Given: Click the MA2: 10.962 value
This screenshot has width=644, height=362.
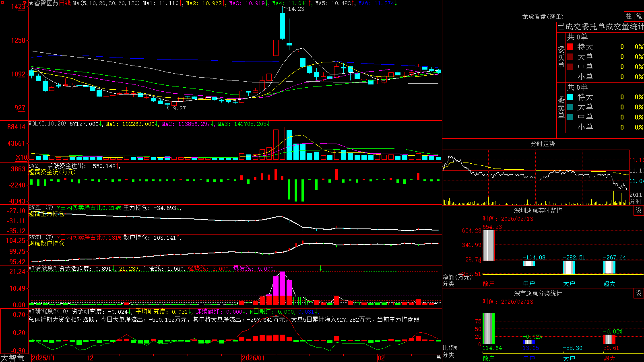Looking at the screenshot, I should point(204,3).
